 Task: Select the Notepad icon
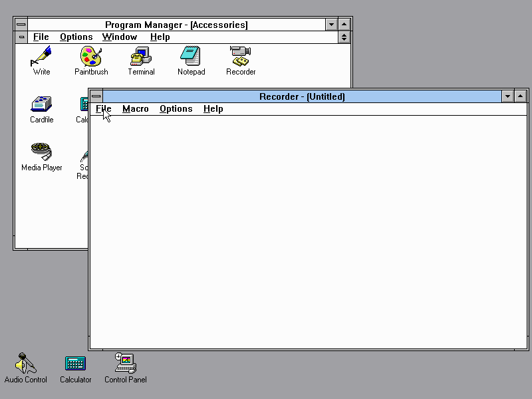click(191, 56)
